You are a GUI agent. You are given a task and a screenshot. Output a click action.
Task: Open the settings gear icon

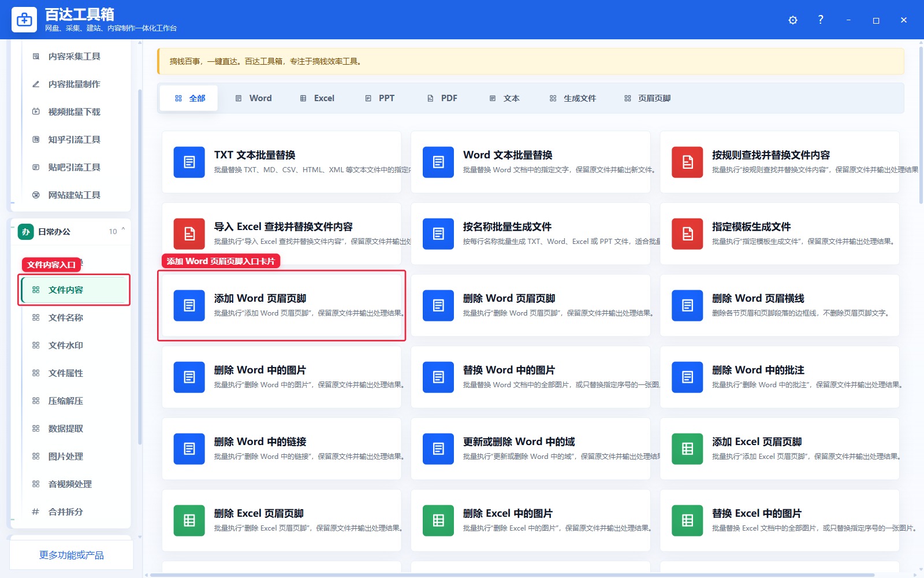tap(793, 20)
